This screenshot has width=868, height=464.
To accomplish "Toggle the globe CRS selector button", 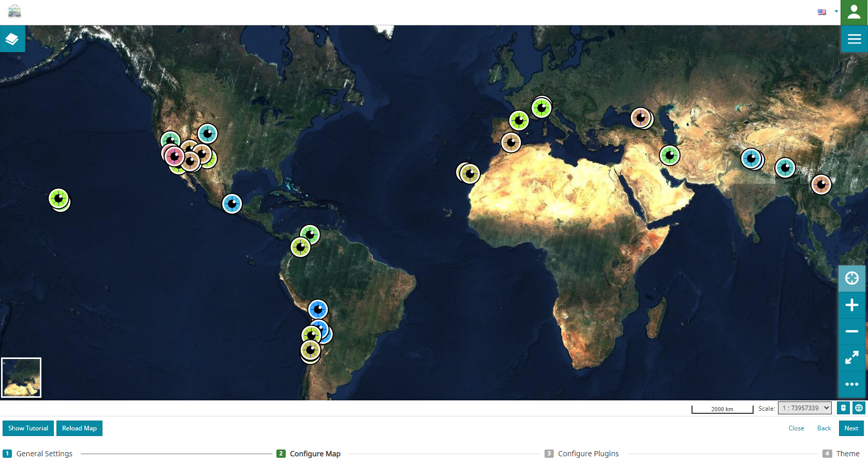I will (x=859, y=408).
